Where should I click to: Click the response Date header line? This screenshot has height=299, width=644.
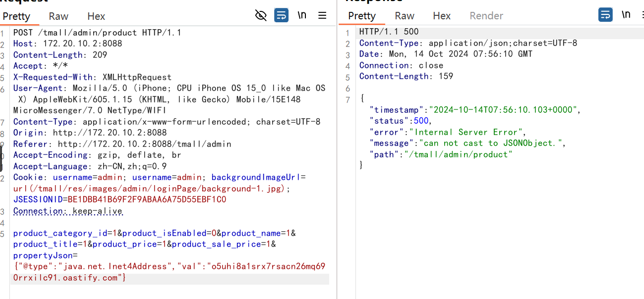tap(446, 54)
